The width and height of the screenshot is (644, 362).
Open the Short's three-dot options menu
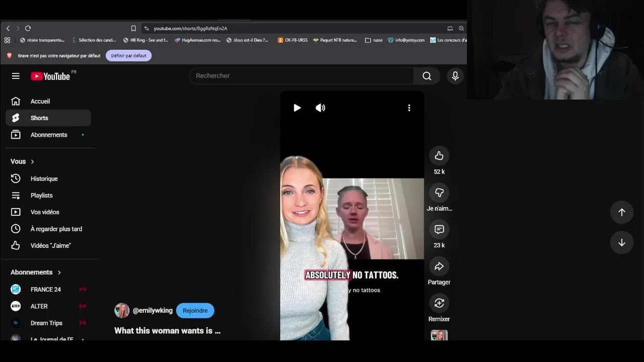coord(409,108)
